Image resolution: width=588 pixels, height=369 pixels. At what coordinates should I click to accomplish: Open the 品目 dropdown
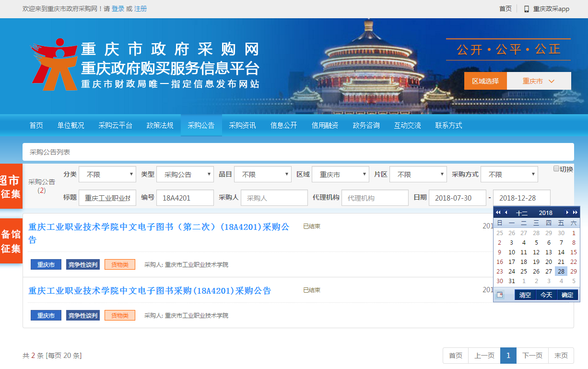[262, 175]
